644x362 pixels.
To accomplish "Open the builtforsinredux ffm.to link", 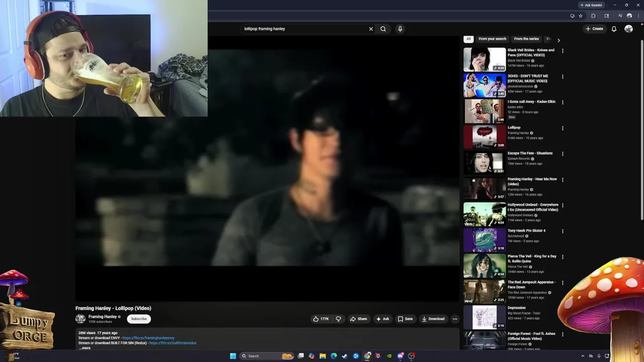I will click(x=173, y=343).
